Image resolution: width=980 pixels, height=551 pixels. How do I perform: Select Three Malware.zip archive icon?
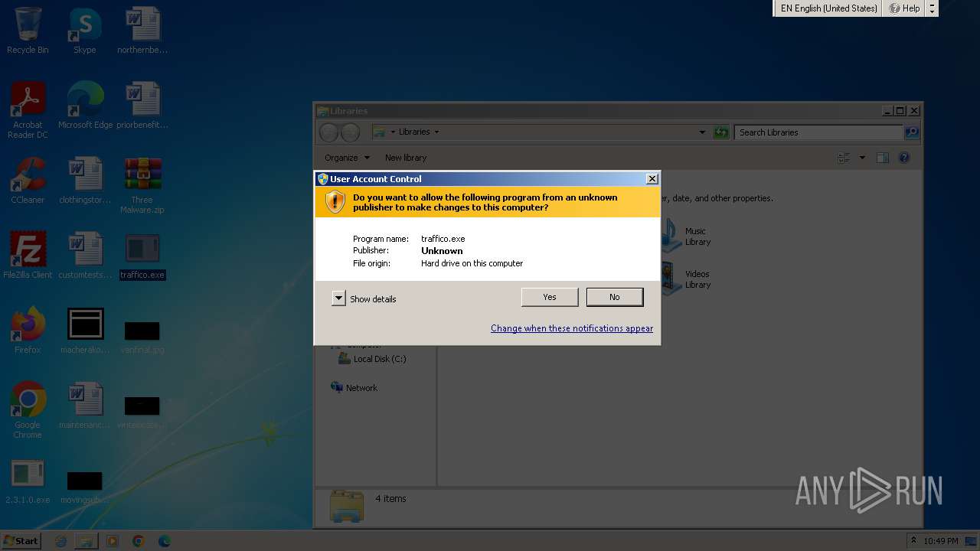coord(142,185)
